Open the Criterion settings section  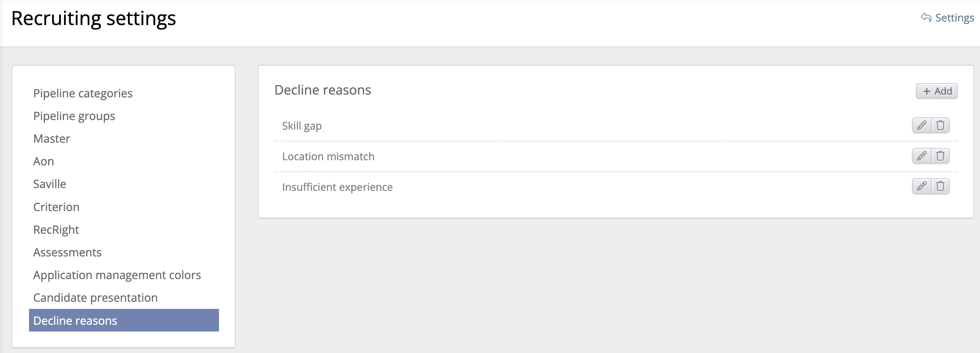(x=56, y=207)
